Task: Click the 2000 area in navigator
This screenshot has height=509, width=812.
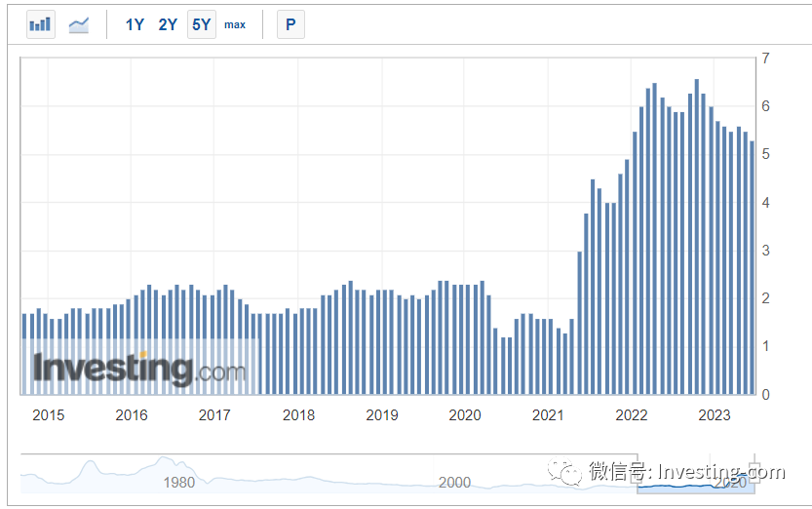Action: [454, 483]
